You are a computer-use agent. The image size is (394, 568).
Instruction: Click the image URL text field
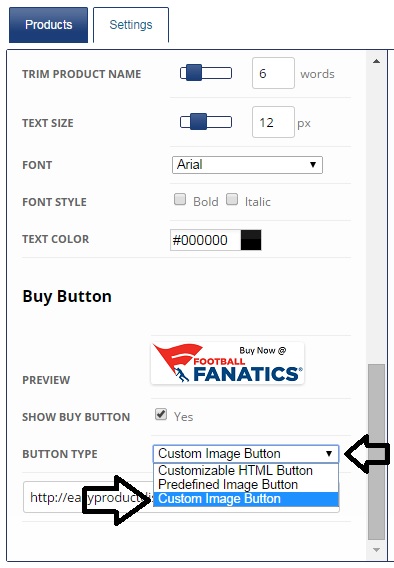point(181,497)
